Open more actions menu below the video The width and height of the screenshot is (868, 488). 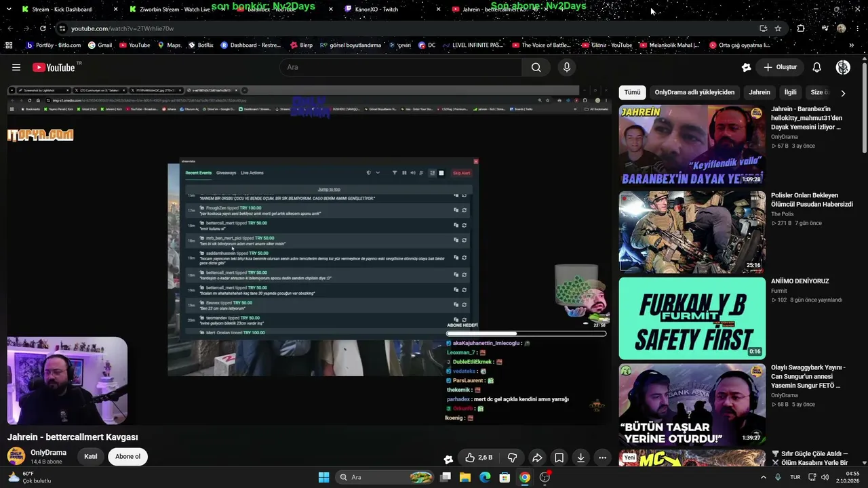(602, 457)
